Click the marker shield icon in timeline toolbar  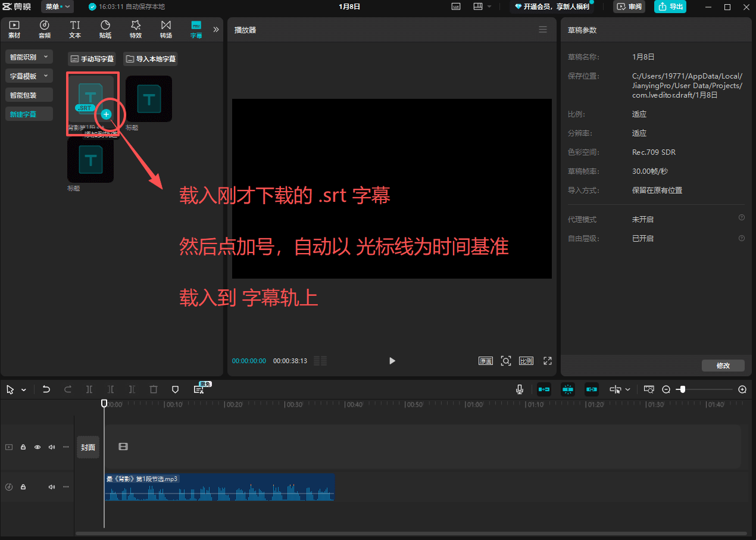point(175,389)
